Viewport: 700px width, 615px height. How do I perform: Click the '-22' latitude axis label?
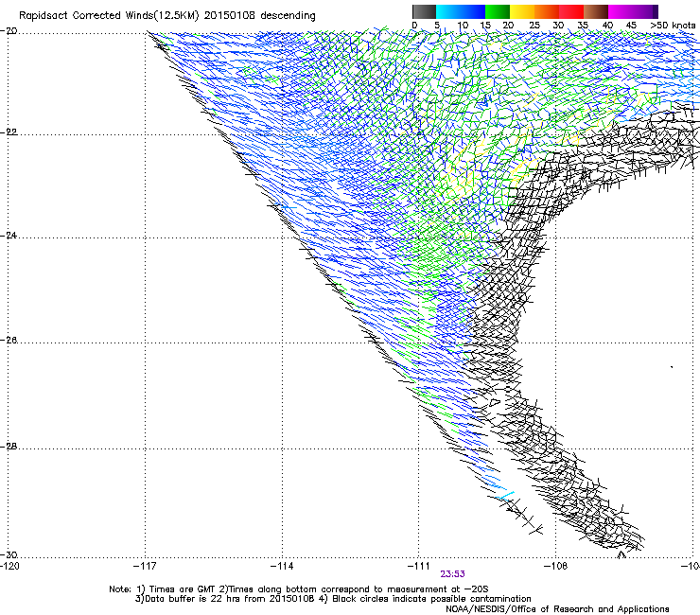pyautogui.click(x=9, y=132)
